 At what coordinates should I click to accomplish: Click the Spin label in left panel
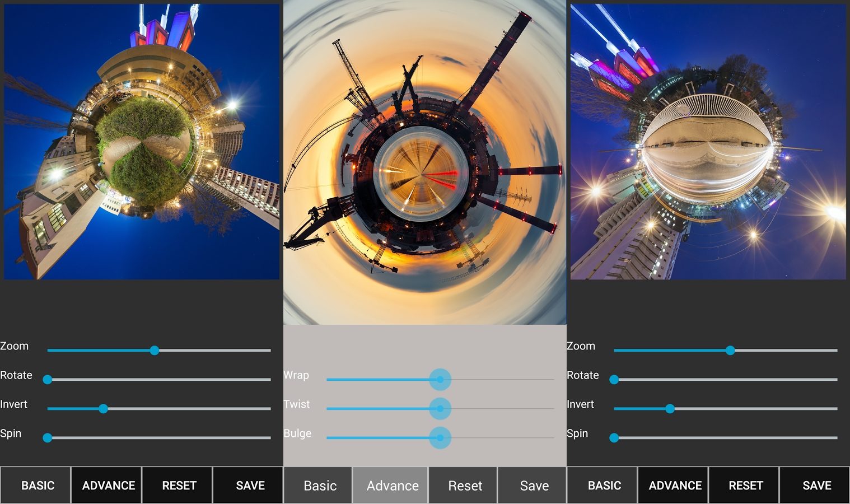click(x=11, y=433)
